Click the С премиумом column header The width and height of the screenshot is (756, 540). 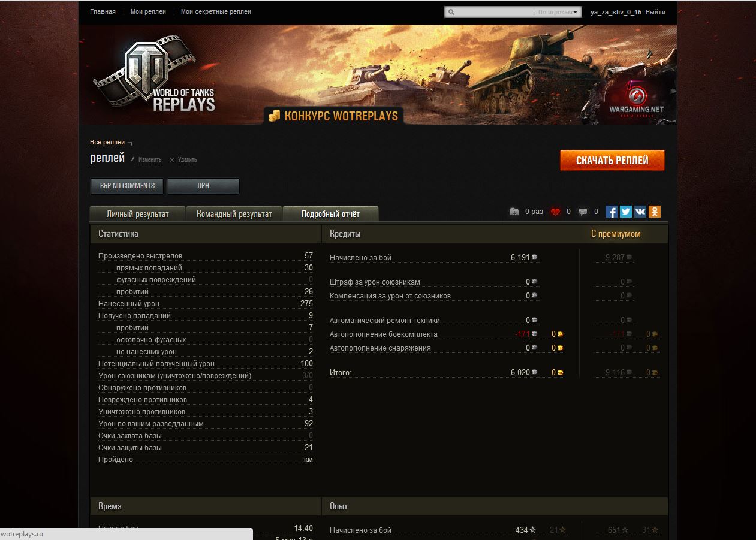[616, 234]
